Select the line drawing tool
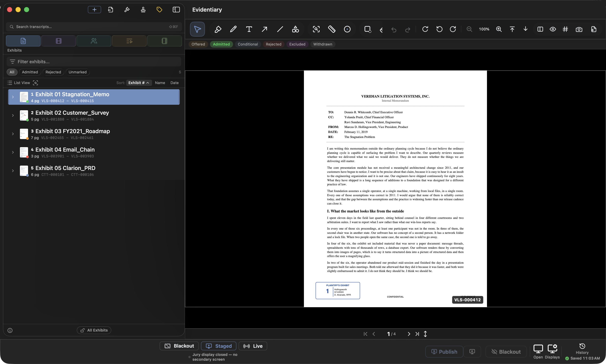The width and height of the screenshot is (606, 364). point(280,29)
